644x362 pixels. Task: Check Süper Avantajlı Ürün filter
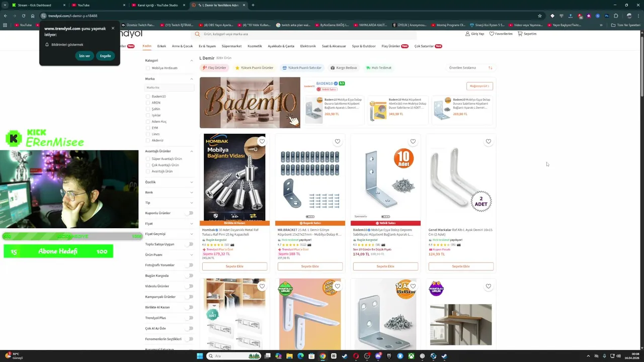click(x=148, y=158)
